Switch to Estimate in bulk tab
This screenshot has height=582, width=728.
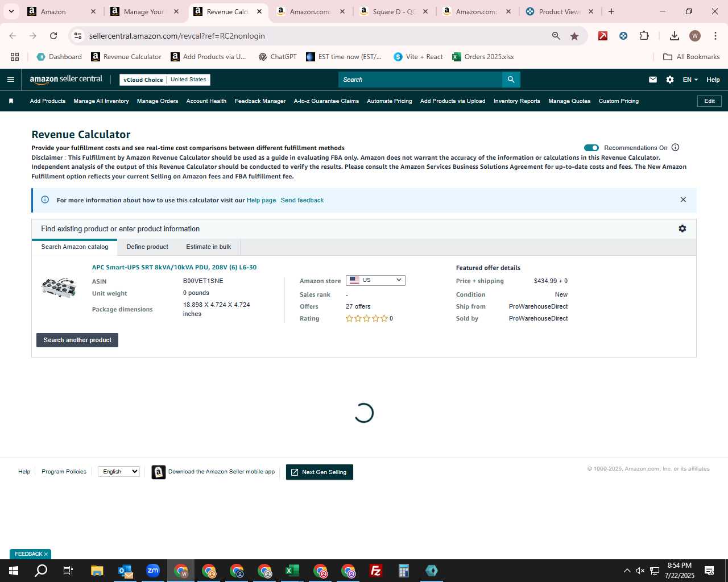[x=209, y=247]
